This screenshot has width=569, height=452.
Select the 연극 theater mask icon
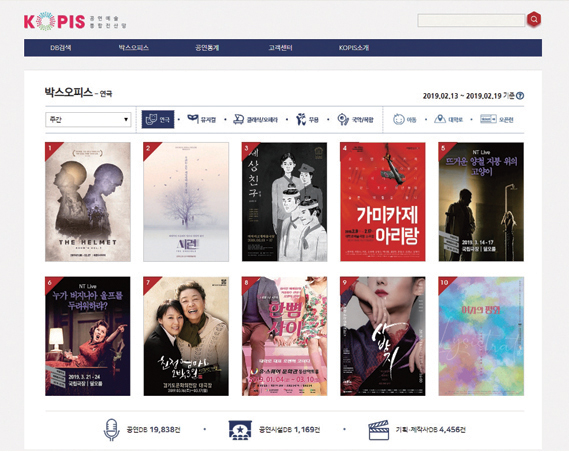151,119
